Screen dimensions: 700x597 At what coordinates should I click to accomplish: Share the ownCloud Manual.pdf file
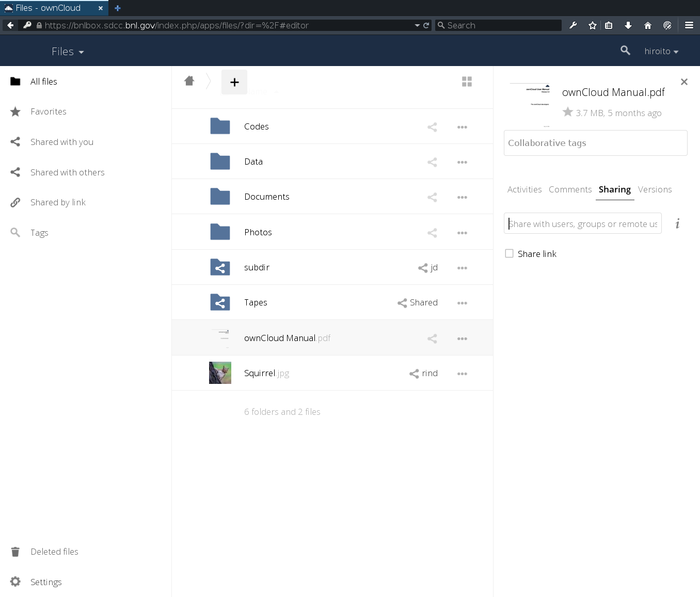432,338
